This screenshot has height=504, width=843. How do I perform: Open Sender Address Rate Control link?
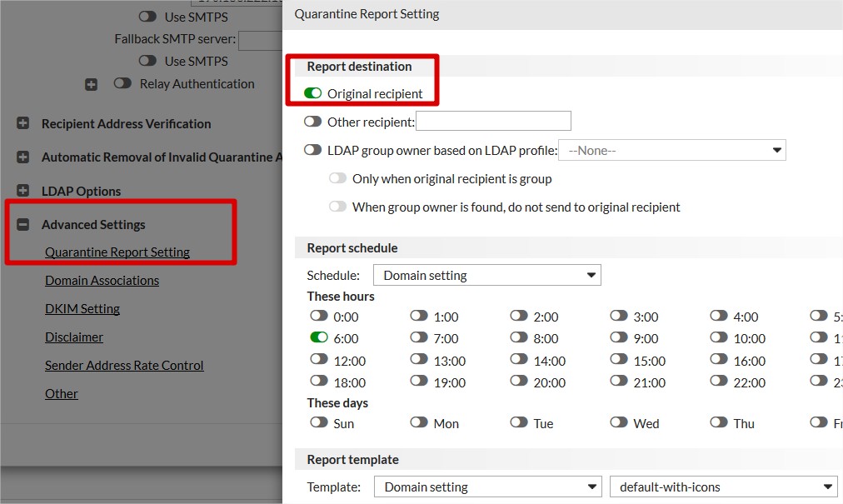tap(124, 366)
